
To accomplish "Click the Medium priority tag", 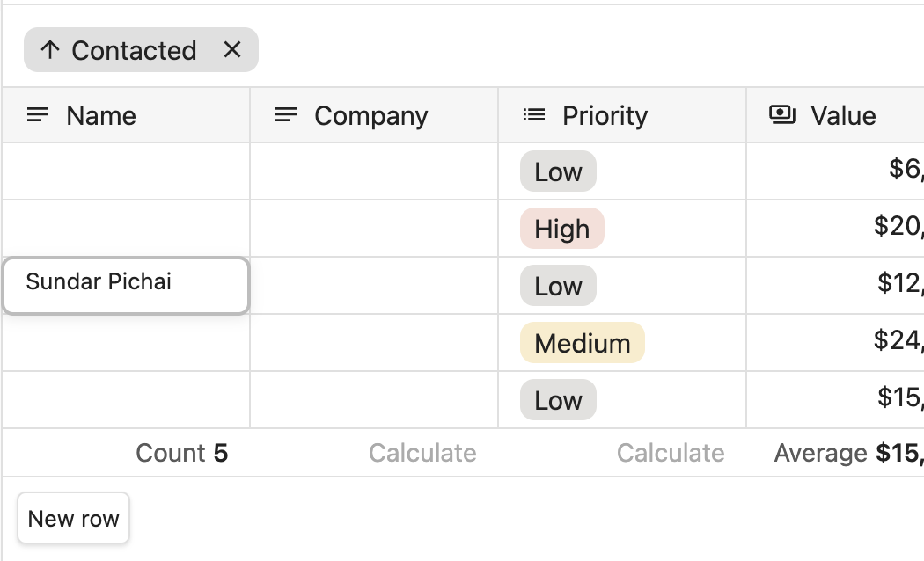I will (x=583, y=343).
